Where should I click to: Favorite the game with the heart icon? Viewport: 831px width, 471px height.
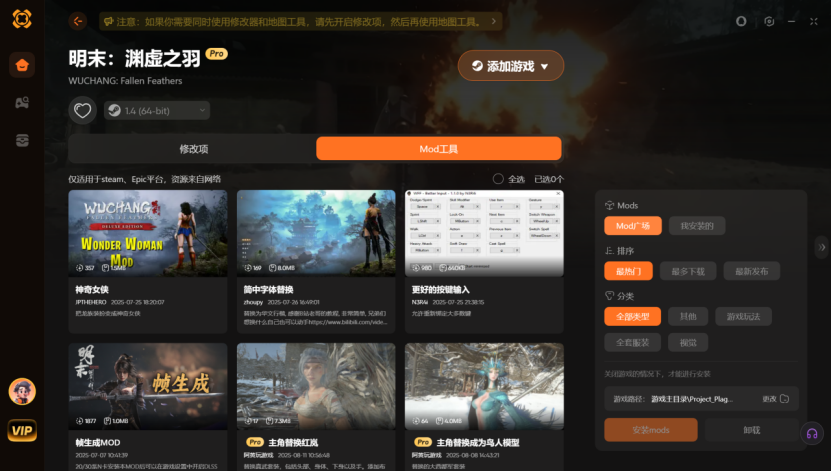coord(82,110)
